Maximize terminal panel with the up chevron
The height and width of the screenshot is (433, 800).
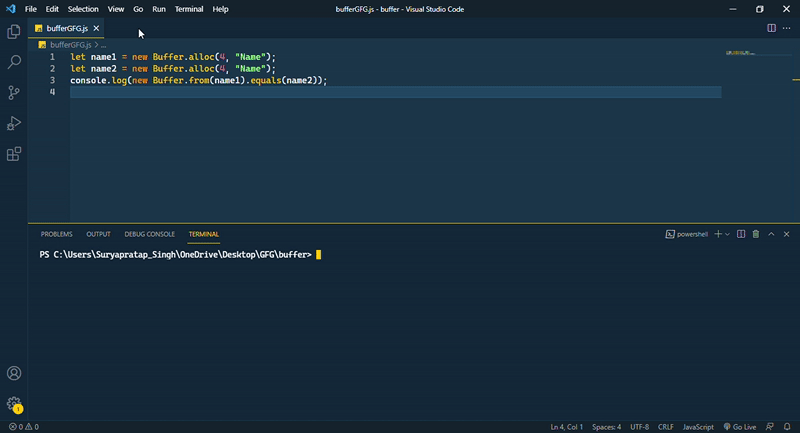[x=771, y=234]
